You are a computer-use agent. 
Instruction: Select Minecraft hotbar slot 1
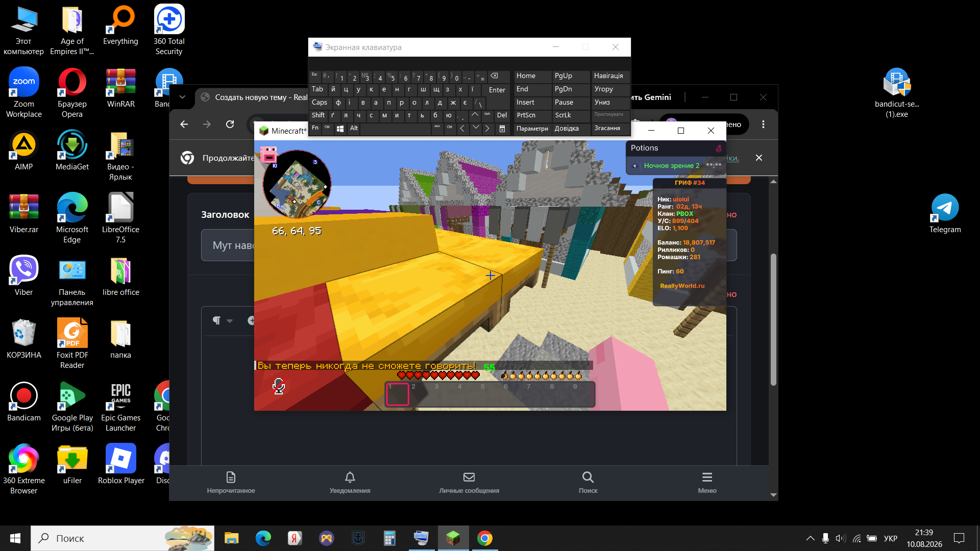point(397,394)
